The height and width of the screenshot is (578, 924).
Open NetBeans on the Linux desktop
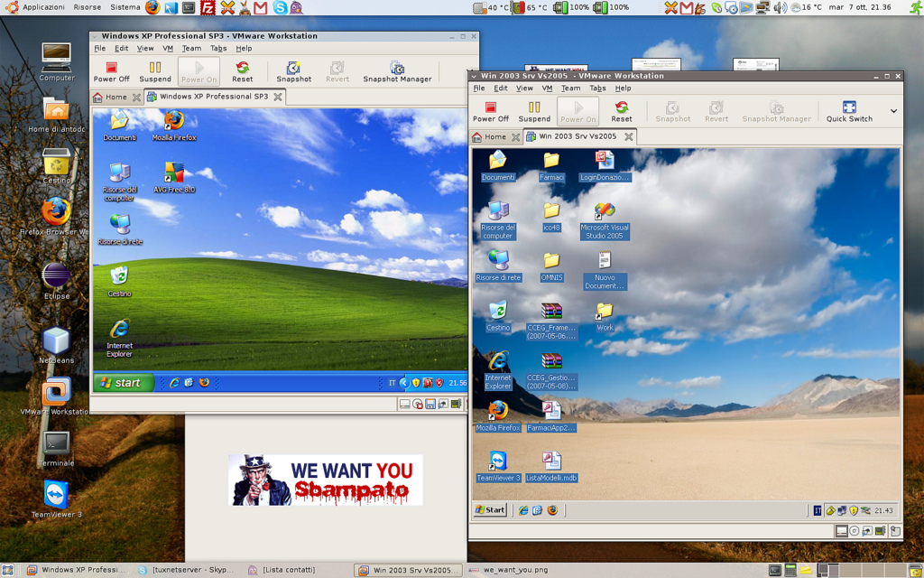pos(57,346)
